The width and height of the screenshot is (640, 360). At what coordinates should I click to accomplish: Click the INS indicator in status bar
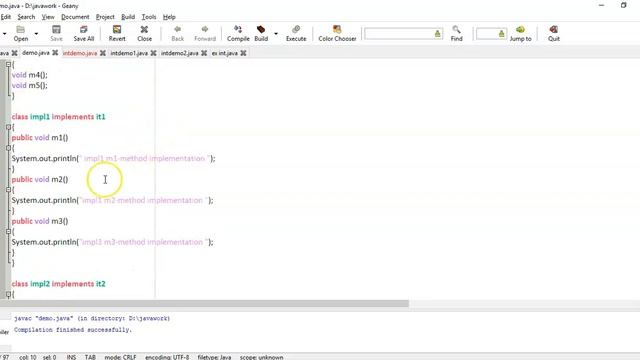pyautogui.click(x=71, y=357)
